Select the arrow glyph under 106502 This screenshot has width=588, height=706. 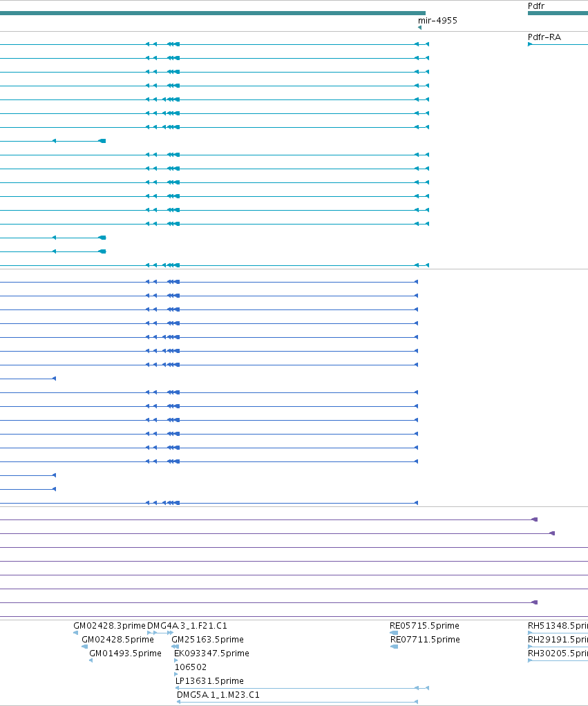[176, 674]
